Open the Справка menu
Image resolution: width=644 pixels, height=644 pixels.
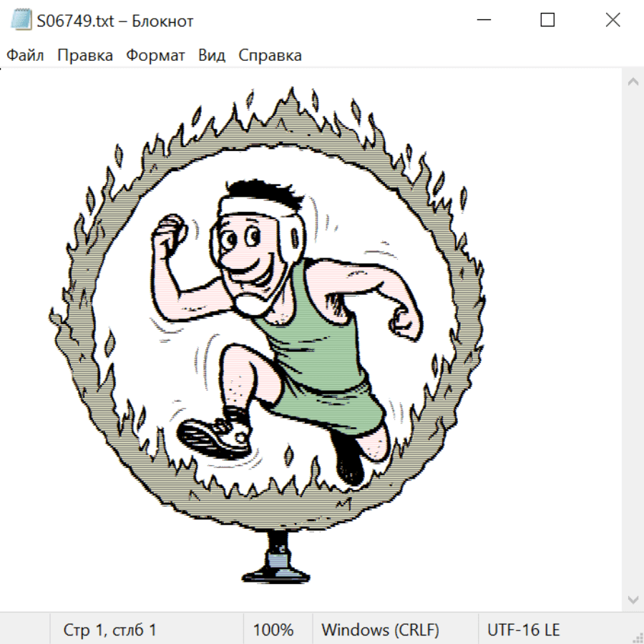click(x=270, y=56)
